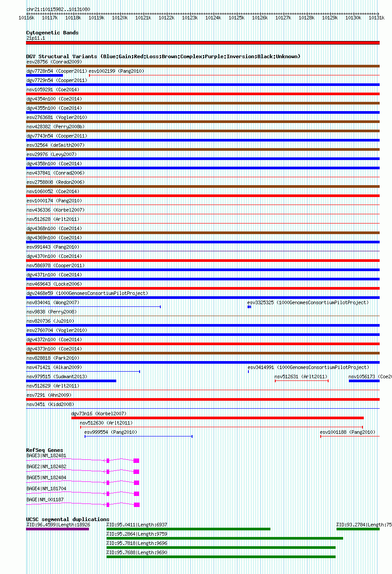Image resolution: width=392 pixels, height=574 pixels.
Task: Click the BAGE4|NM_181704 gene label
Action: pos(46,489)
